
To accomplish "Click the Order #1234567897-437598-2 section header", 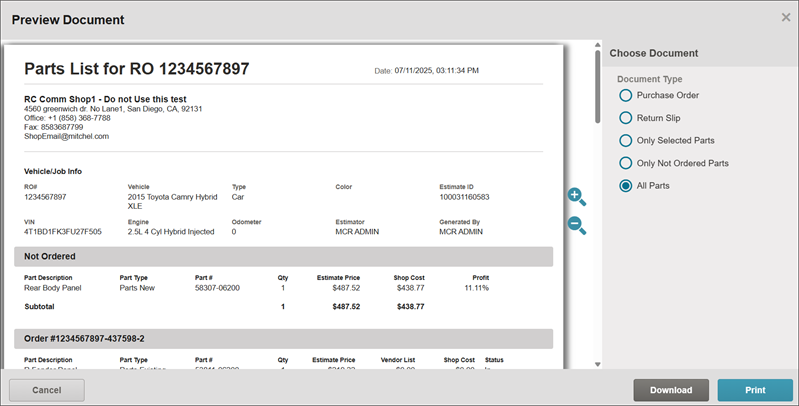I will (x=283, y=339).
